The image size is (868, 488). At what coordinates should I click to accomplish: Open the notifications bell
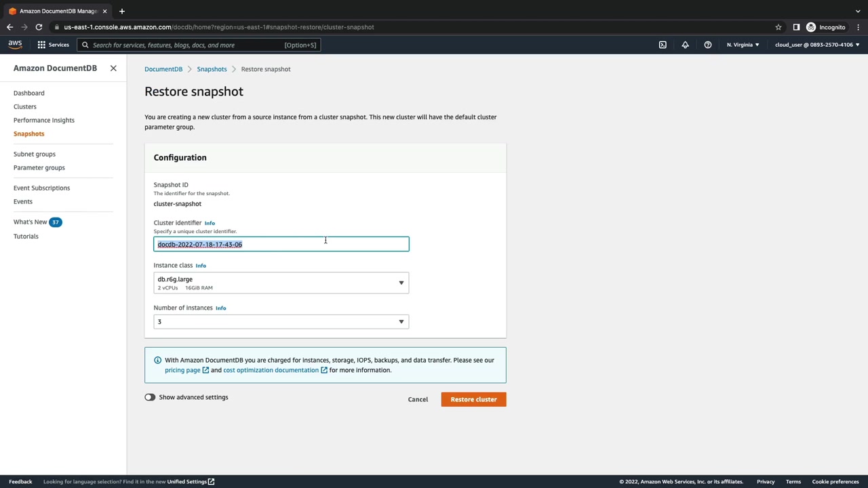tap(685, 45)
